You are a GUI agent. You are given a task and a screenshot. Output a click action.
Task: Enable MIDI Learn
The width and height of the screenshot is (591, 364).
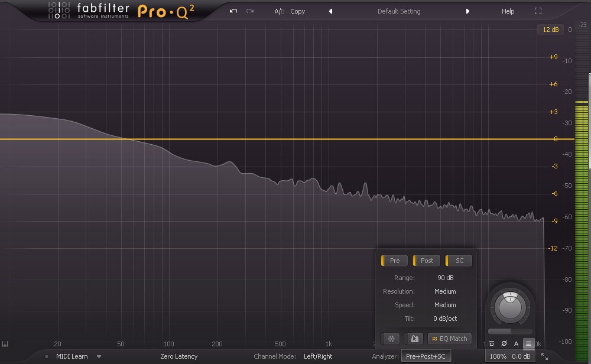click(x=72, y=356)
